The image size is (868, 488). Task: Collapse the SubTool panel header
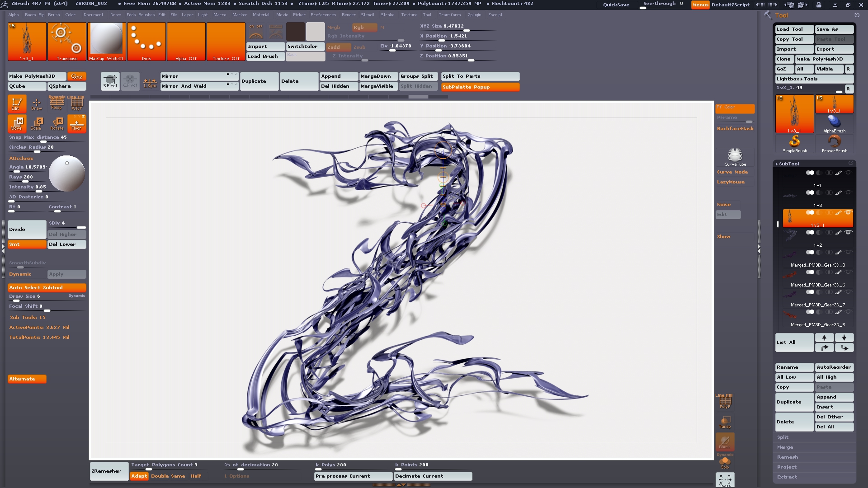click(788, 164)
